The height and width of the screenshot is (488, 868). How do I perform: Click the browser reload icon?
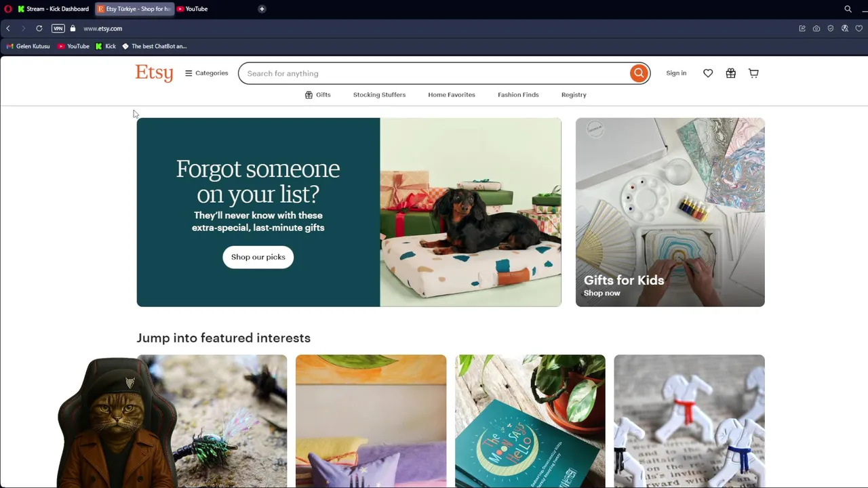pyautogui.click(x=39, y=28)
